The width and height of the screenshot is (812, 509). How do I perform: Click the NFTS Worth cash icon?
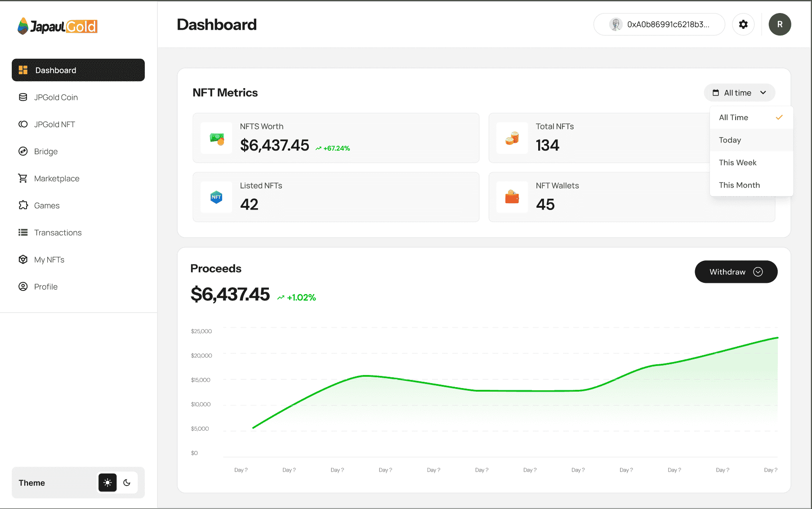[217, 138]
